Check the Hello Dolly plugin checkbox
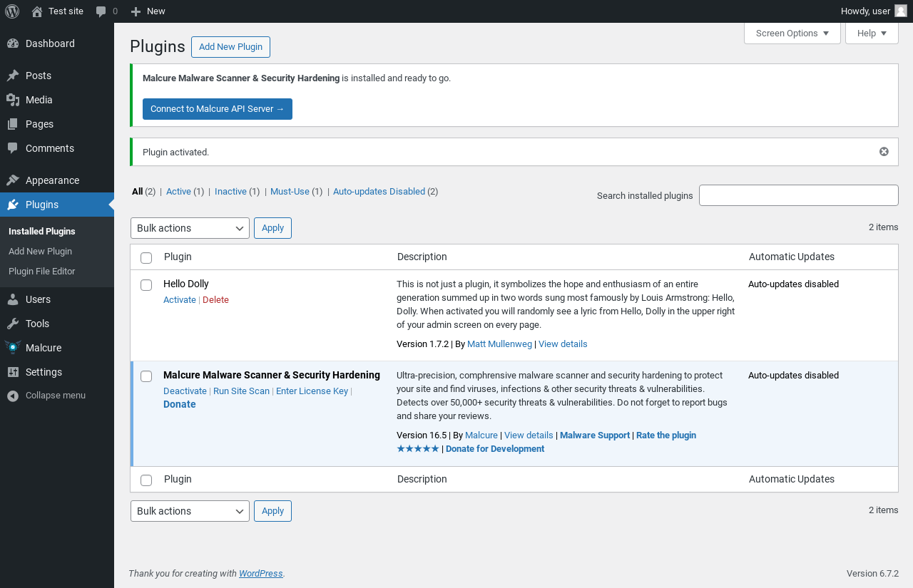Image resolution: width=913 pixels, height=588 pixels. pos(146,285)
